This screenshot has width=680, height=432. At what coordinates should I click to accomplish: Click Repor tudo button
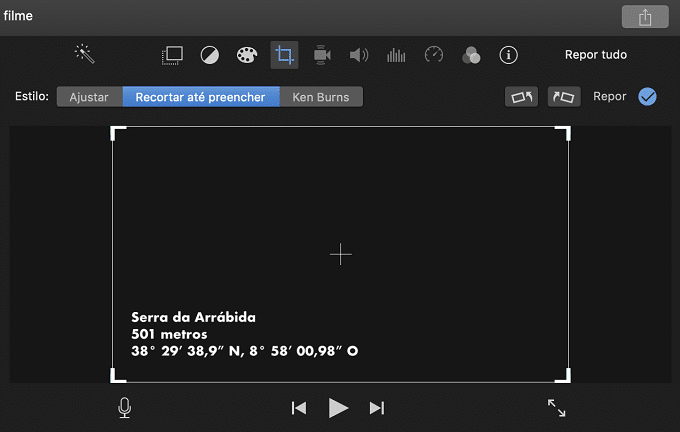[x=595, y=55]
